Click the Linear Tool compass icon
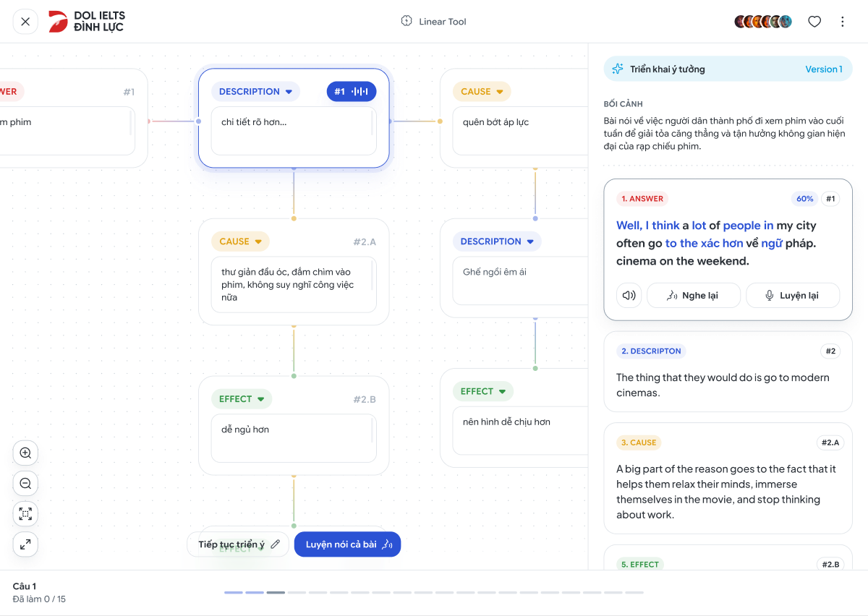The width and height of the screenshot is (868, 616). (407, 21)
